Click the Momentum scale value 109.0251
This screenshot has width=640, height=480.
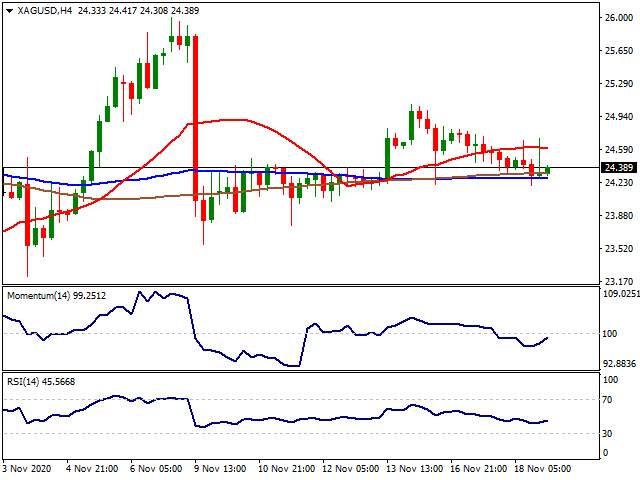coord(621,293)
